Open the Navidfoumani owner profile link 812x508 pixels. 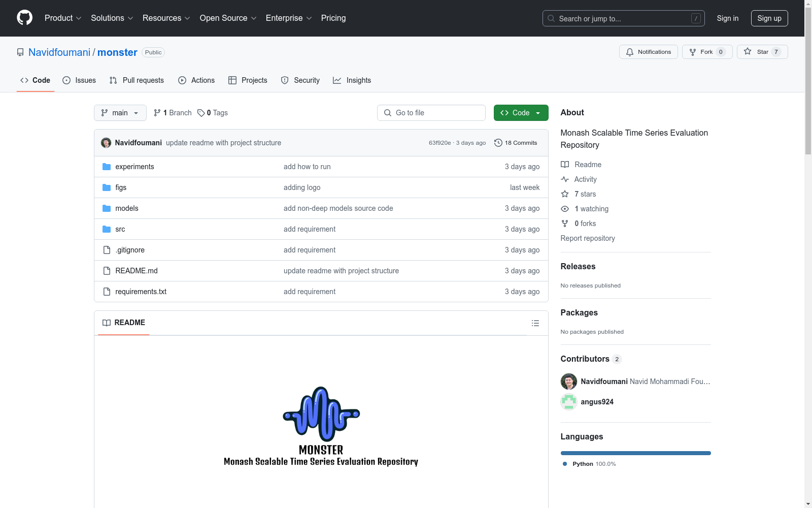[x=59, y=52]
